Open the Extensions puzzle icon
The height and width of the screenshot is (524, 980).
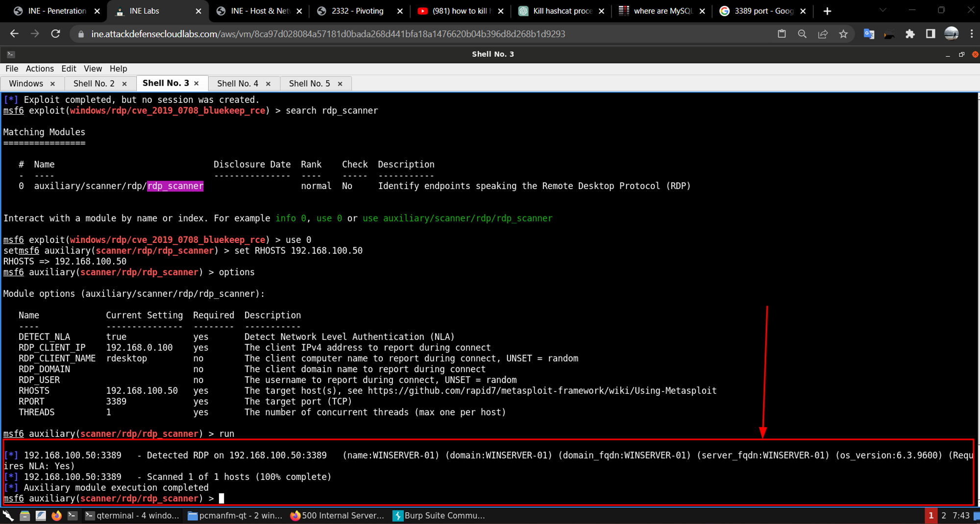910,34
